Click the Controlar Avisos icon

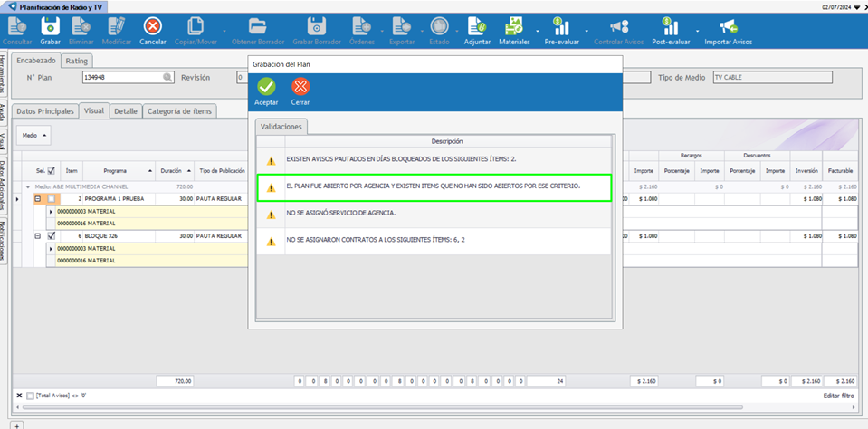(618, 26)
